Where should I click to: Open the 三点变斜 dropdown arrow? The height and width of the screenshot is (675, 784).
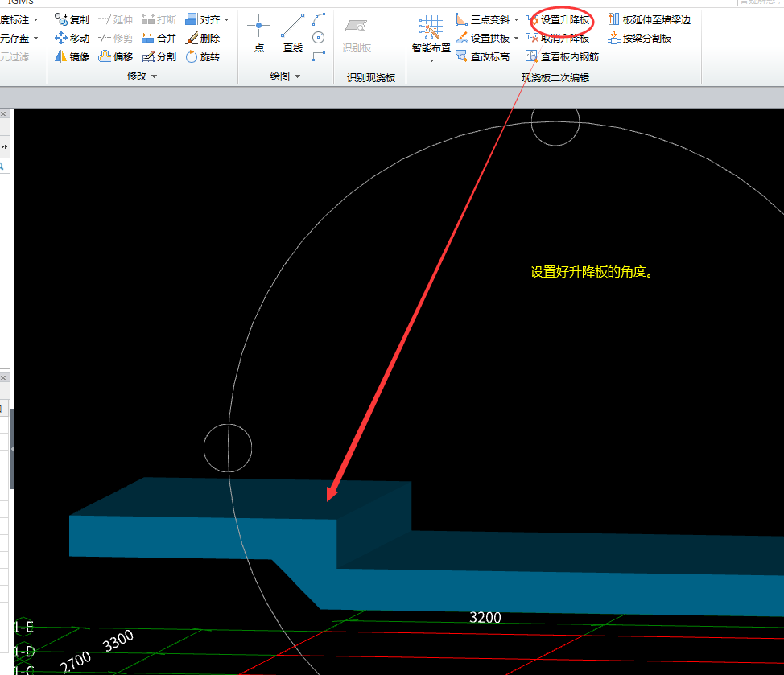pos(516,20)
